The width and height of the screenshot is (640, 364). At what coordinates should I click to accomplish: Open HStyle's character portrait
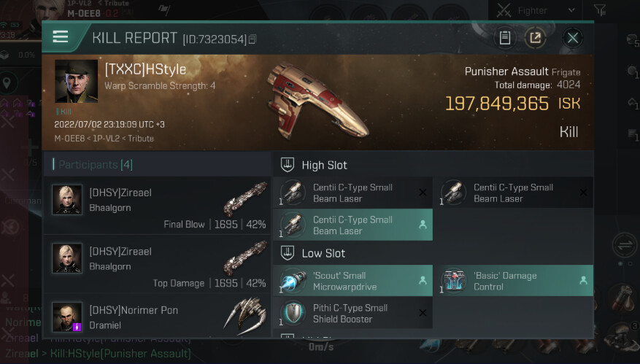77,81
